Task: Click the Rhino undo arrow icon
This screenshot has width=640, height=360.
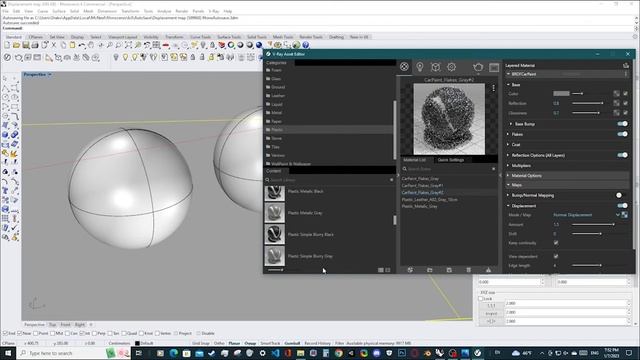Action: coord(82,45)
